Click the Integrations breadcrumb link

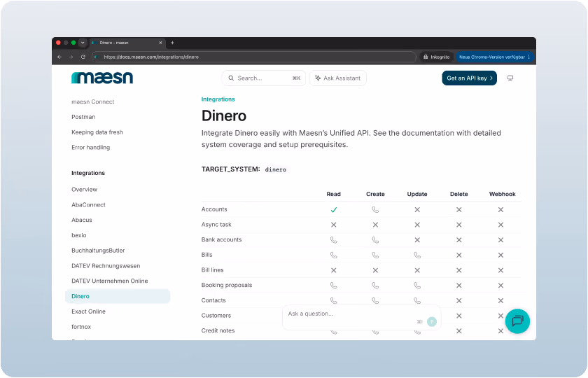click(218, 99)
